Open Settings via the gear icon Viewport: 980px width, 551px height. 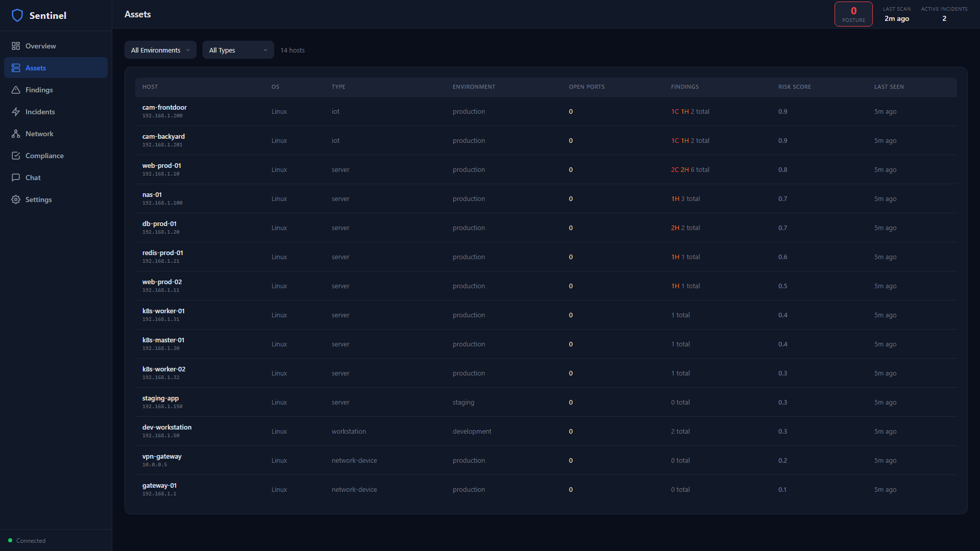(x=16, y=199)
